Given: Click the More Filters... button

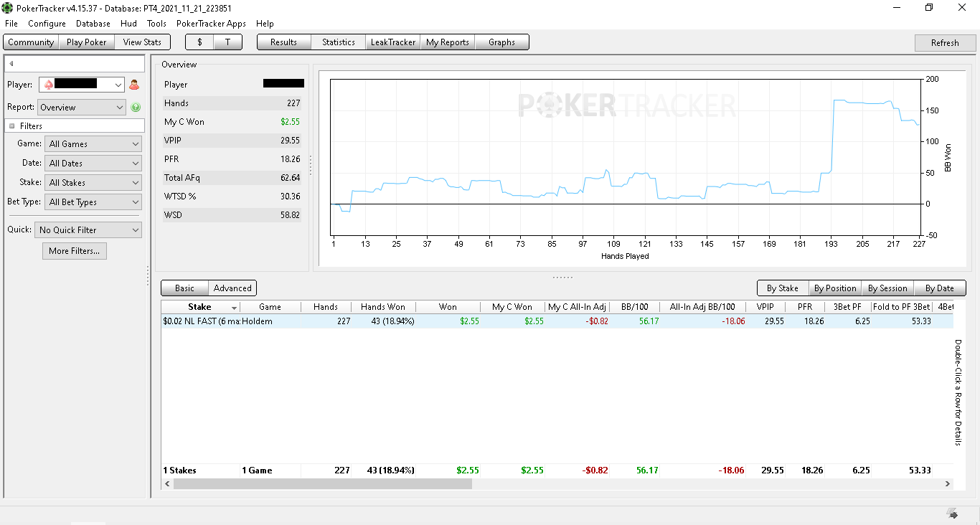Looking at the screenshot, I should (x=75, y=251).
